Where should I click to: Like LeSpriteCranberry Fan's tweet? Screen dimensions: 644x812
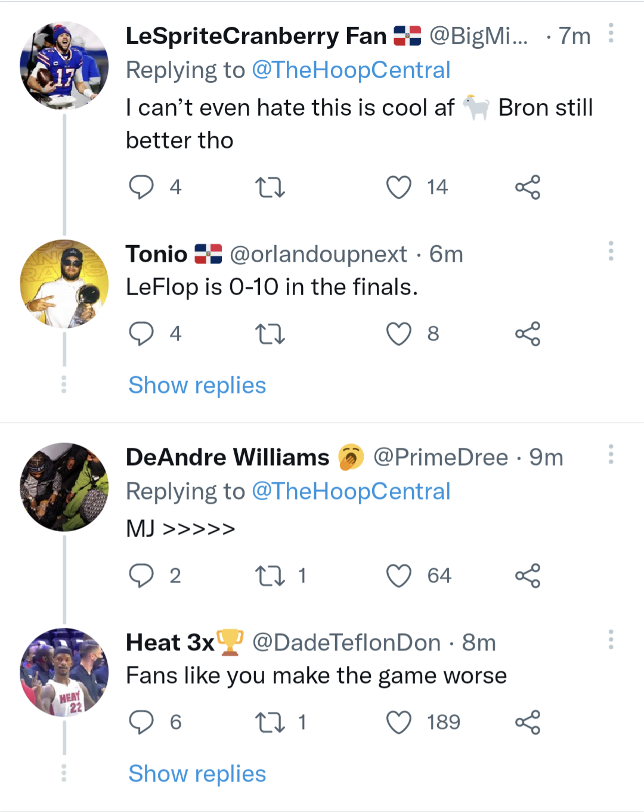pyautogui.click(x=398, y=187)
